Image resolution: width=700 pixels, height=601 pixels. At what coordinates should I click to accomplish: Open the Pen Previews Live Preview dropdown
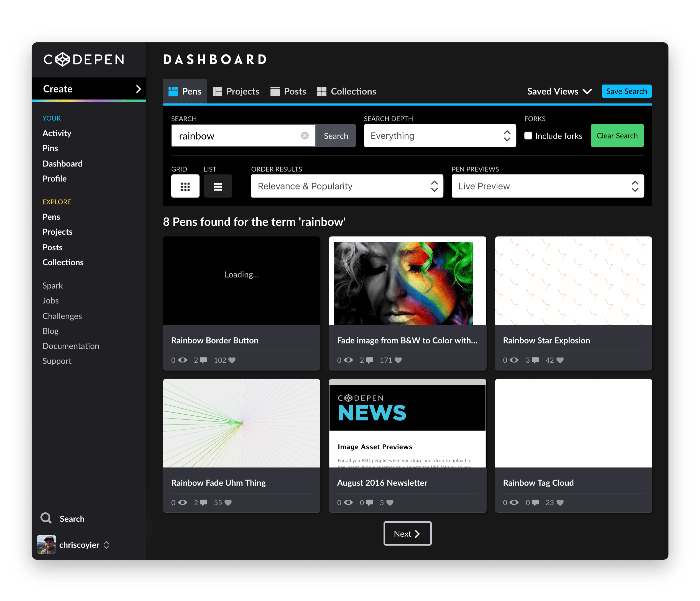tap(547, 186)
